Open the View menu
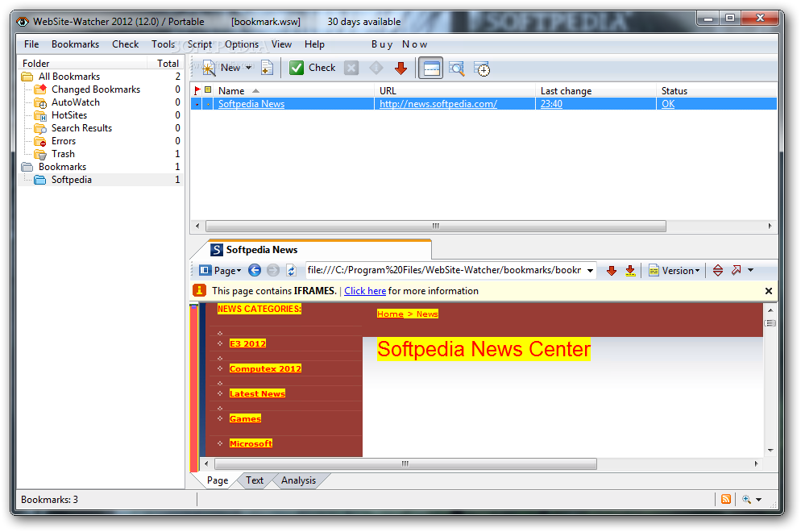Viewport: 801px width, 532px height. point(281,44)
